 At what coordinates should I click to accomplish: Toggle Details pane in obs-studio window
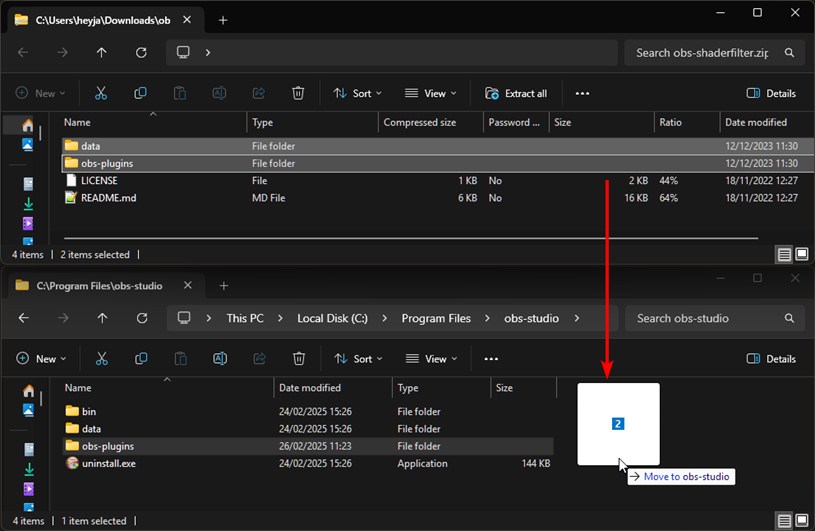tap(771, 359)
